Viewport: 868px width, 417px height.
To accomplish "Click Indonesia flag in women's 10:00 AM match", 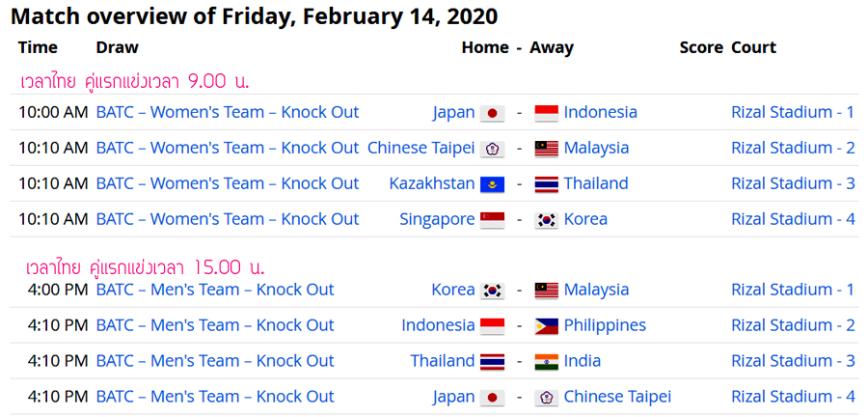I will (547, 113).
